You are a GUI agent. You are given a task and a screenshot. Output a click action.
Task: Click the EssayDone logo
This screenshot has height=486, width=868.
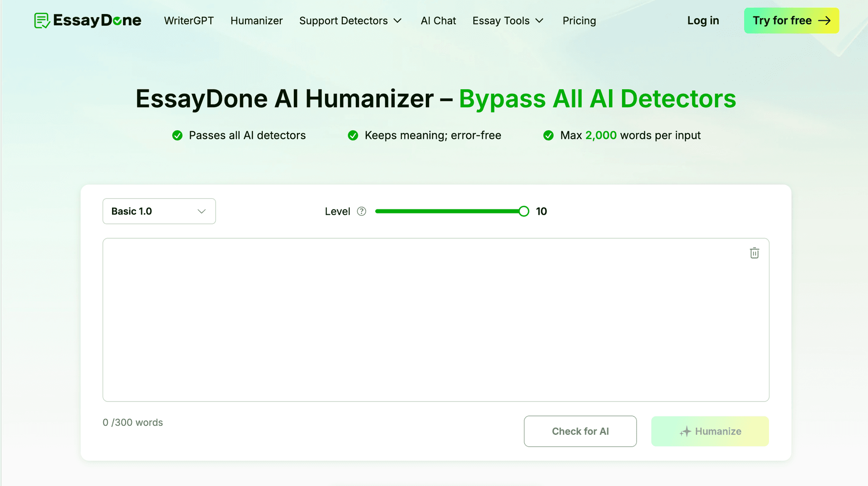88,20
